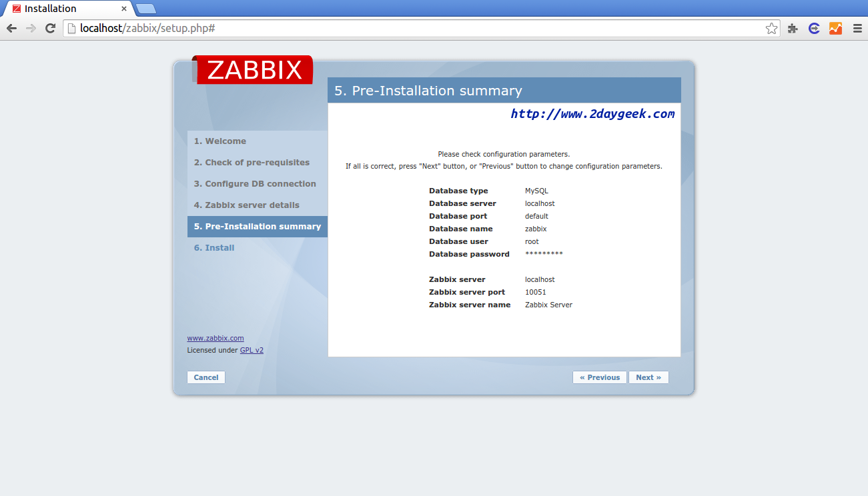The height and width of the screenshot is (496, 868).
Task: Click the 'Database port' label
Action: click(458, 216)
